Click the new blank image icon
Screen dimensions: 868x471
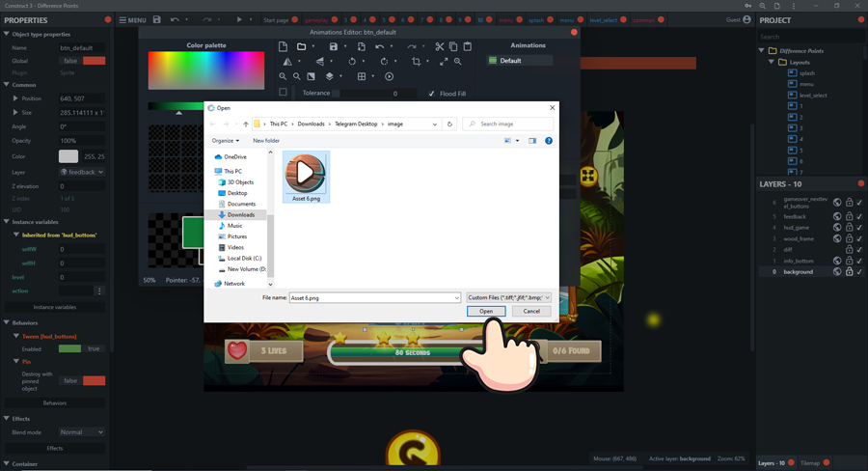283,46
